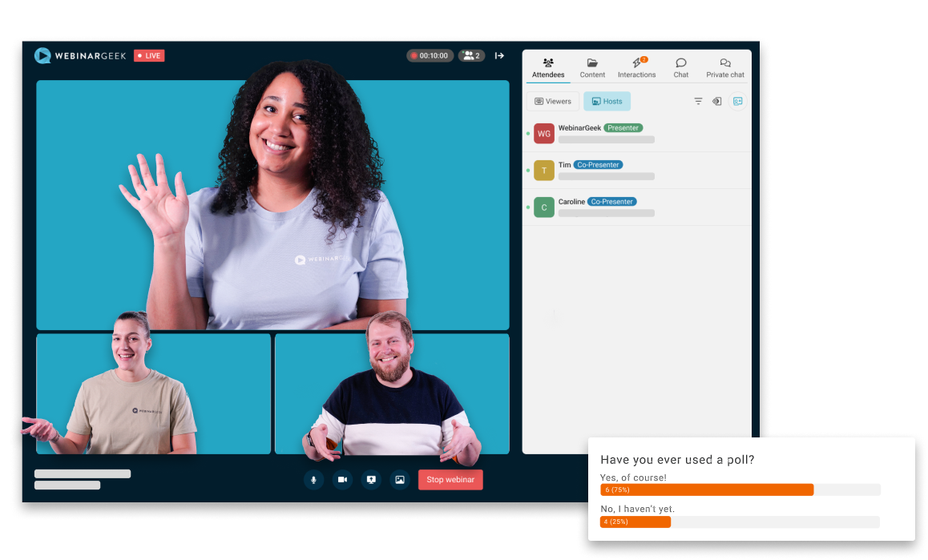Open the Interactions tab
This screenshot has height=560, width=928.
pyautogui.click(x=636, y=68)
